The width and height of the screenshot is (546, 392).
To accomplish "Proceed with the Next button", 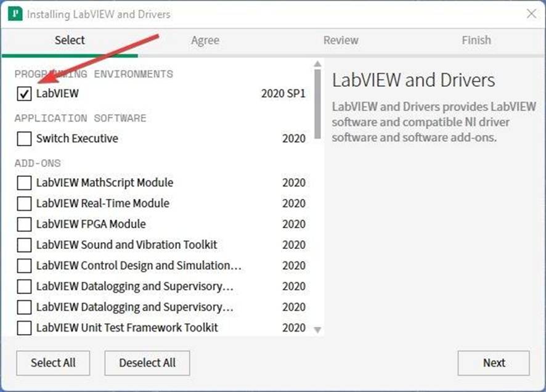I will pyautogui.click(x=494, y=363).
